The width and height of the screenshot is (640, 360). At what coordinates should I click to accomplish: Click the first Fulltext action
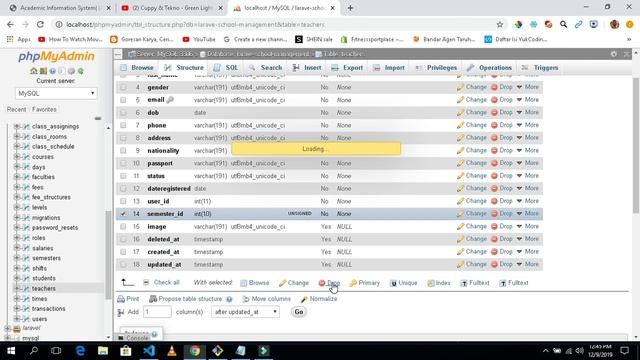(475, 283)
